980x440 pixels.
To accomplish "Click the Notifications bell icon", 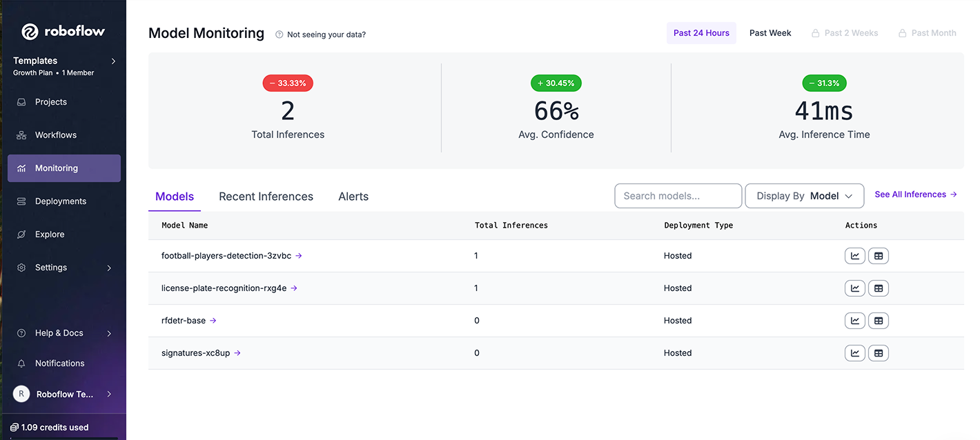I will (21, 363).
